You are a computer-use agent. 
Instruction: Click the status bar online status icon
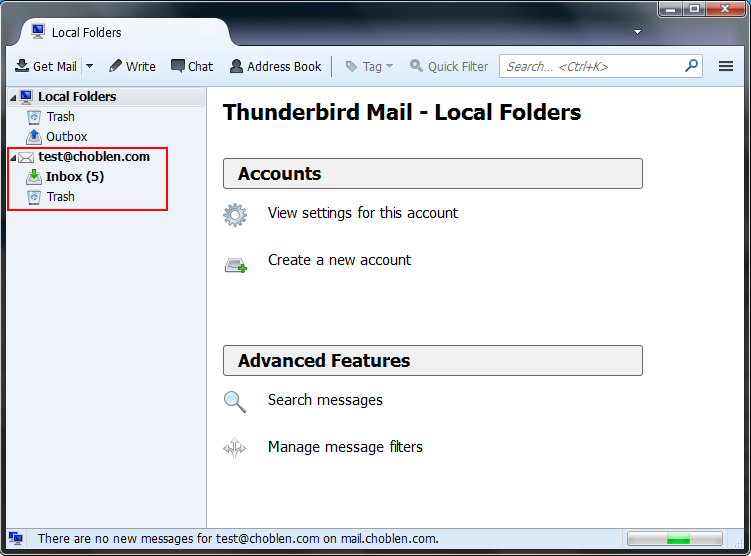pos(16,539)
